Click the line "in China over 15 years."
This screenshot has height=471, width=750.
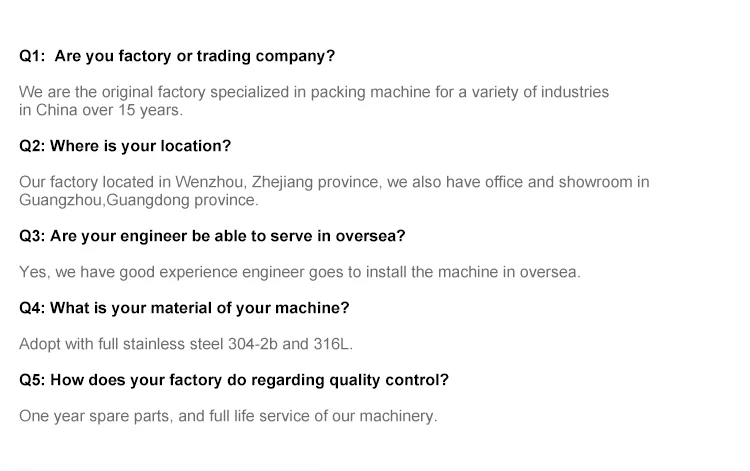[101, 110]
